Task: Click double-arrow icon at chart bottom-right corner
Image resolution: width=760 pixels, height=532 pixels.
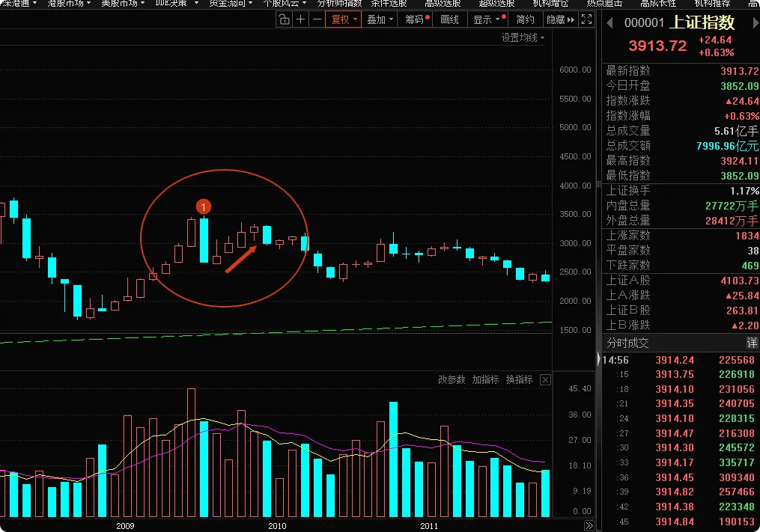Action: tap(589, 526)
